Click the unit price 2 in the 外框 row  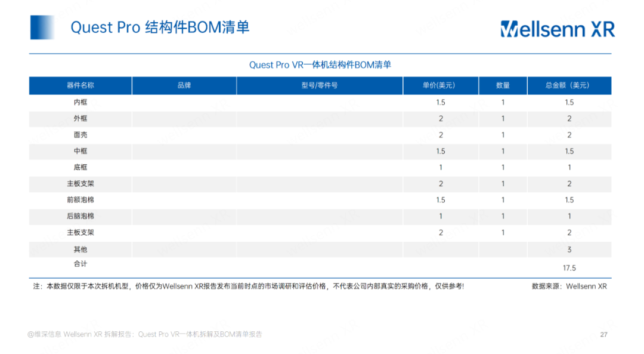[x=441, y=118]
